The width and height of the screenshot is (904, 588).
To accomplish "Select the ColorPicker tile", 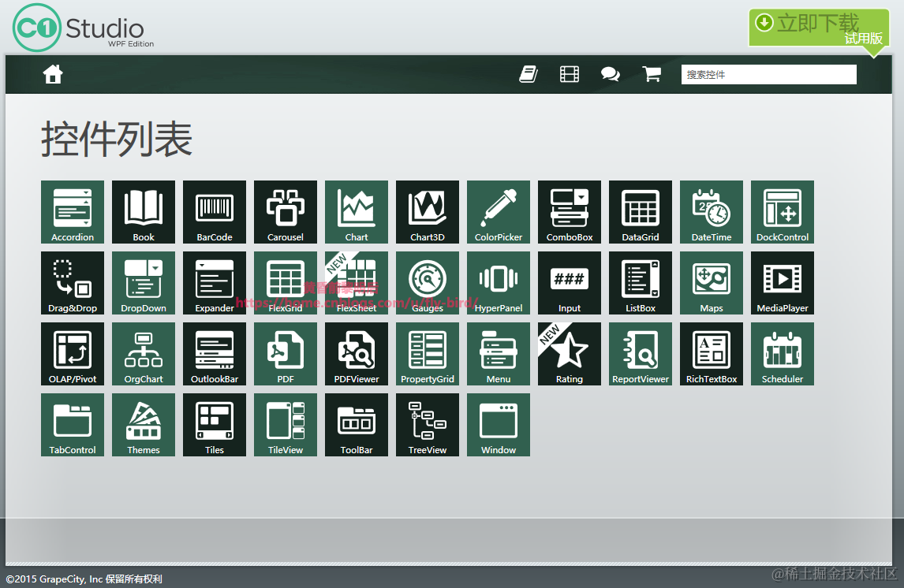I will (499, 212).
